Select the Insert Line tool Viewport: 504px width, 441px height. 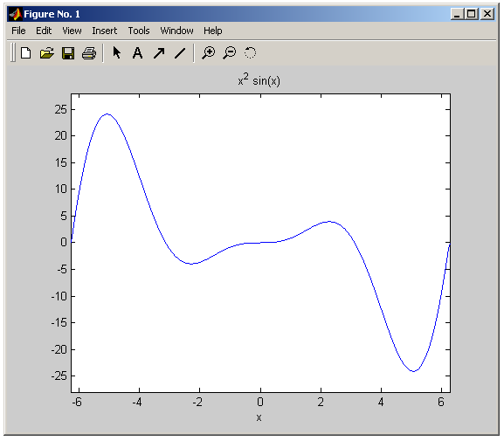[x=180, y=53]
